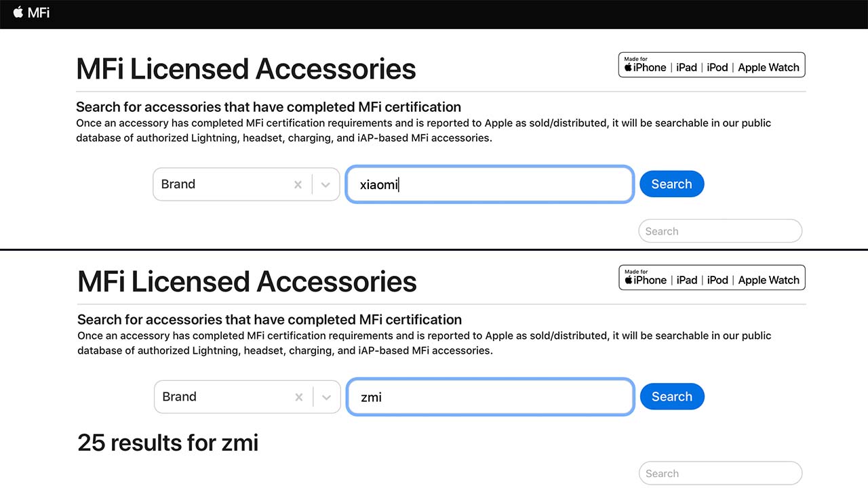Clear the Brand selection in upper dropdown
The height and width of the screenshot is (488, 868).
[298, 184]
